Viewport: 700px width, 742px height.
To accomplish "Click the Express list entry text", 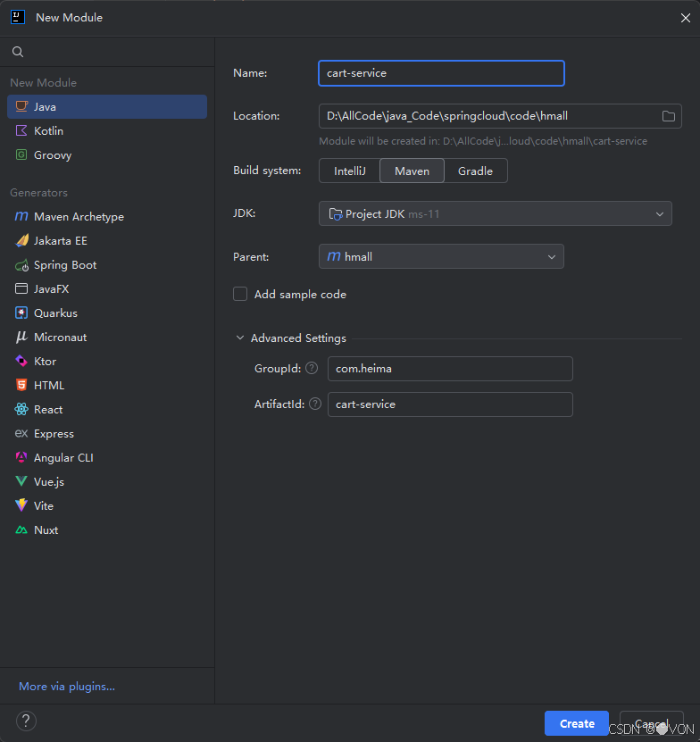I will point(54,433).
